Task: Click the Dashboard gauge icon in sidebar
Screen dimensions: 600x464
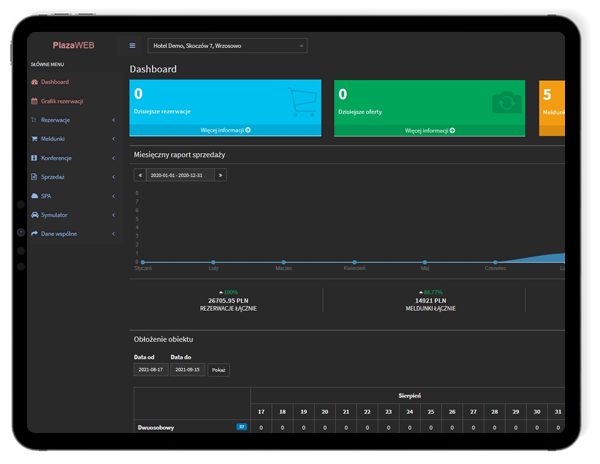Action: pos(35,82)
